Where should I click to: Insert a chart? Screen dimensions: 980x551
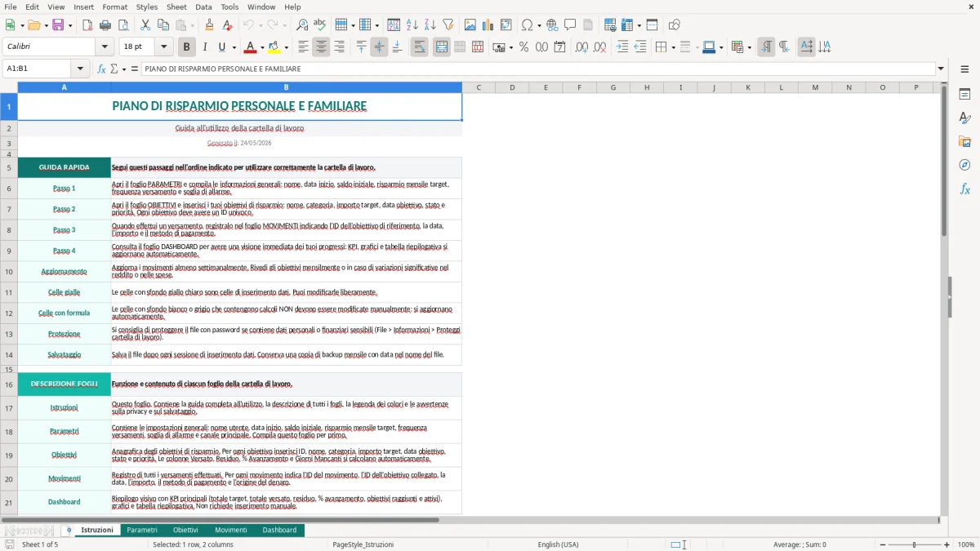click(488, 25)
